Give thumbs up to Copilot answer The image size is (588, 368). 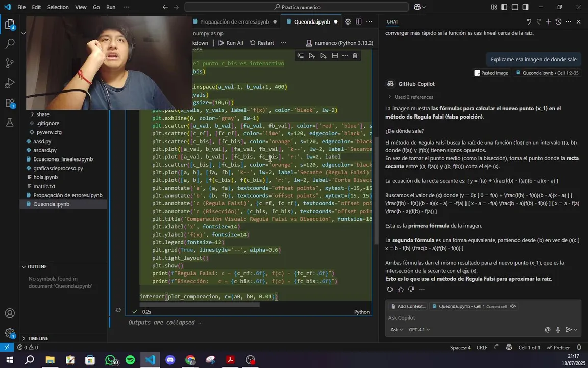tap(401, 289)
